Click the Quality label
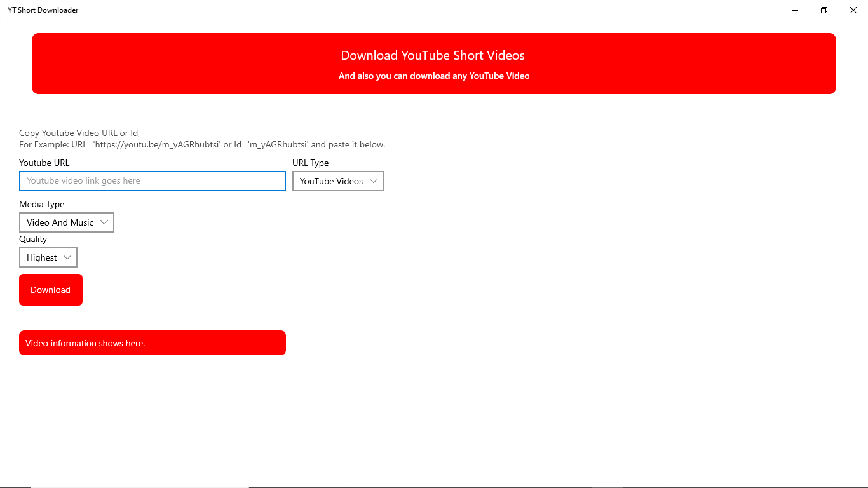The height and width of the screenshot is (488, 868). click(33, 239)
